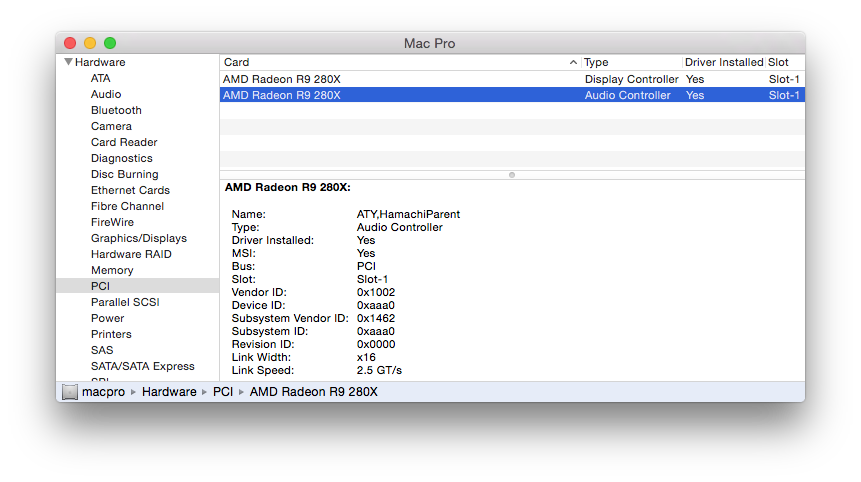Click Slot-1 cell in the Display Controller row
Image resolution: width=861 pixels, height=482 pixels.
point(784,79)
